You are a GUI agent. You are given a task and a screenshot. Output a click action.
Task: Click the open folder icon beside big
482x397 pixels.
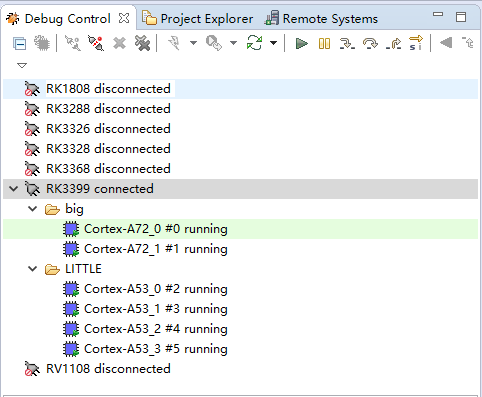pyautogui.click(x=52, y=209)
